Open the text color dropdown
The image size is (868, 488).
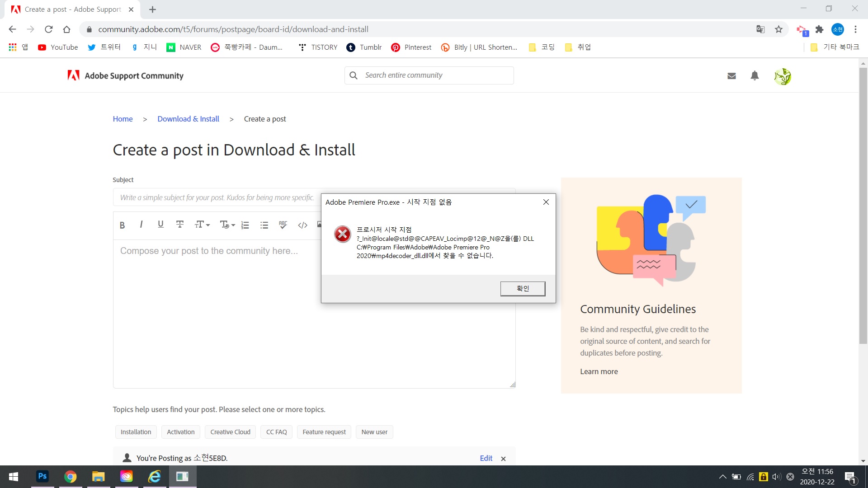coord(227,225)
